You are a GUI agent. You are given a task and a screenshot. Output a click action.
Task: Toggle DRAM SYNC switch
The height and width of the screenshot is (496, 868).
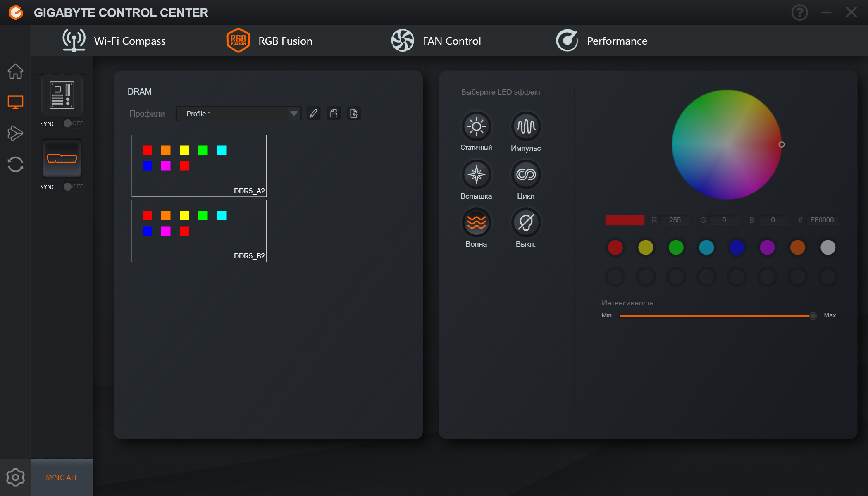point(73,186)
